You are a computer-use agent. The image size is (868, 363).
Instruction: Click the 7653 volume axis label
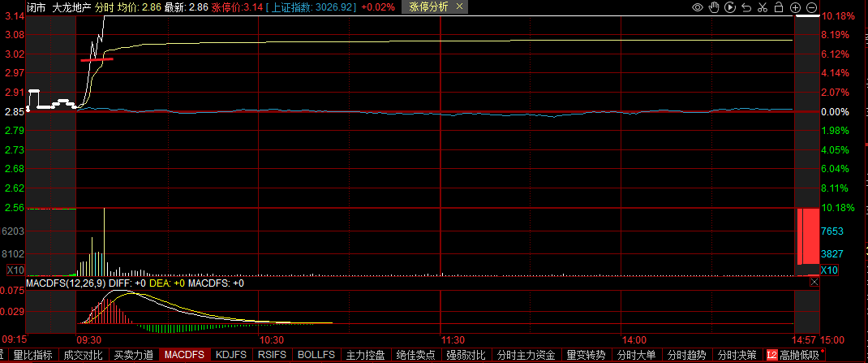pyautogui.click(x=832, y=231)
